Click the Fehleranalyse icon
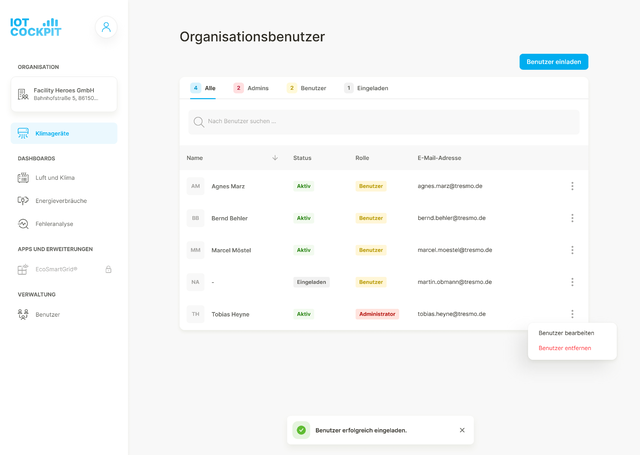Screen dimensions: 640x455 (x=23, y=224)
